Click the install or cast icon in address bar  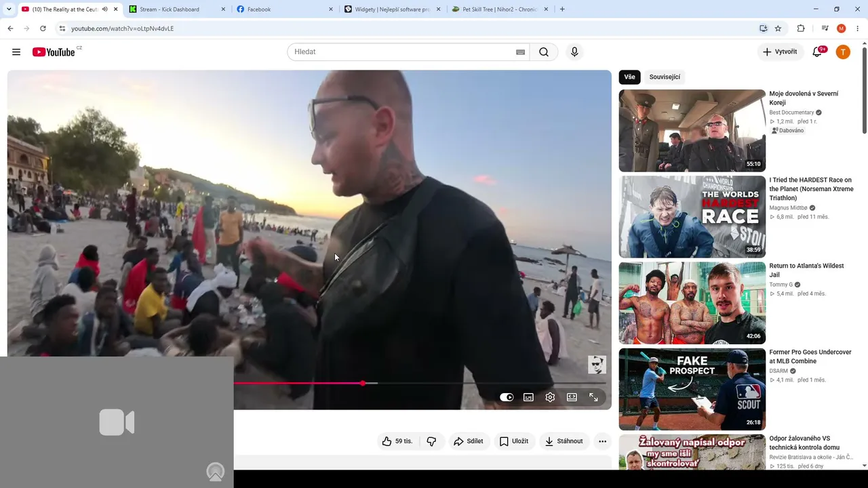(763, 28)
